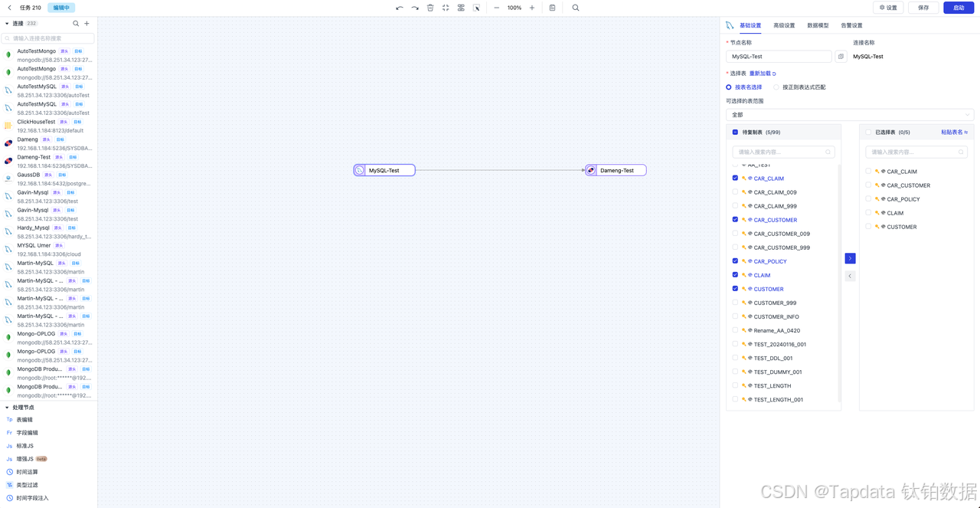Move tables back left with arrow button
This screenshot has height=508, width=980.
850,276
